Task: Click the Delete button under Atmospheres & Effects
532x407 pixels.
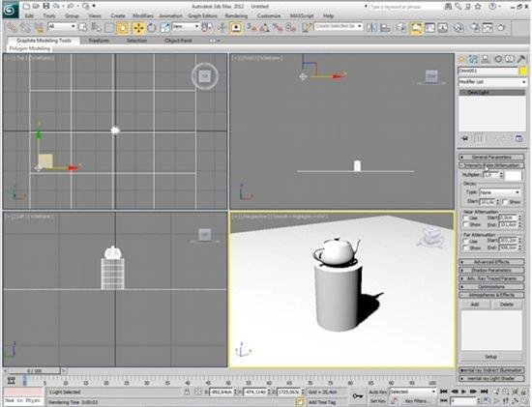Action: click(x=506, y=305)
